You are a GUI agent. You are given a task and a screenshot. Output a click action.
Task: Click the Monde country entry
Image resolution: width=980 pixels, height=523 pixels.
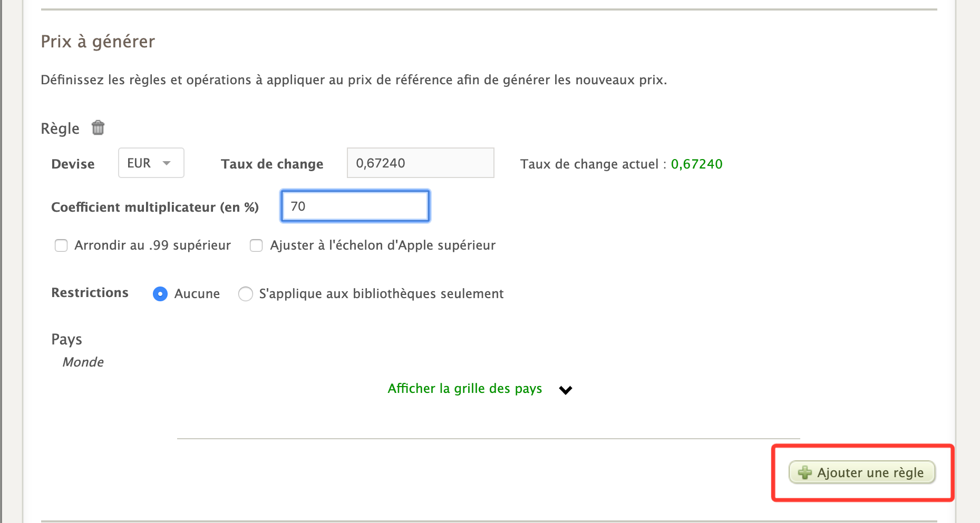(83, 362)
